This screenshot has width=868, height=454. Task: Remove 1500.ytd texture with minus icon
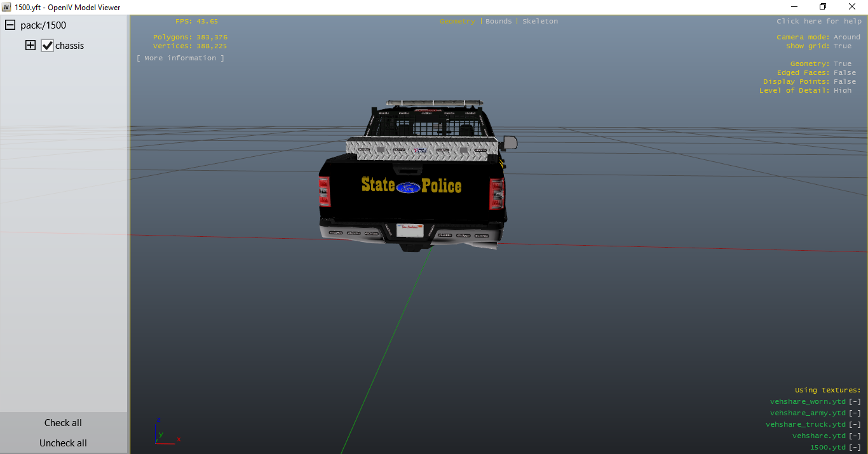click(x=855, y=448)
